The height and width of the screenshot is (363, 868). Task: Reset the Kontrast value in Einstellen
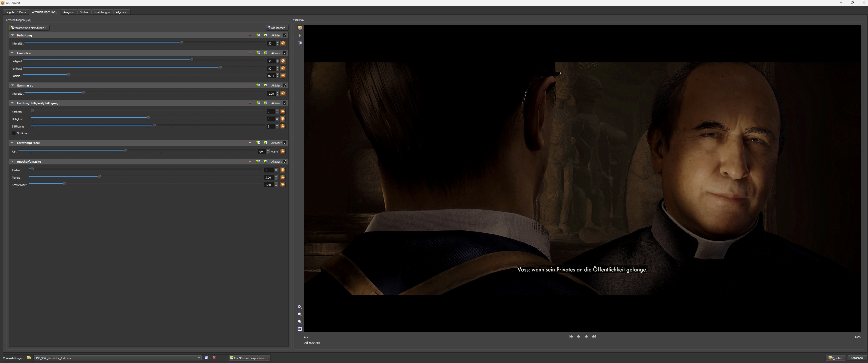[283, 68]
